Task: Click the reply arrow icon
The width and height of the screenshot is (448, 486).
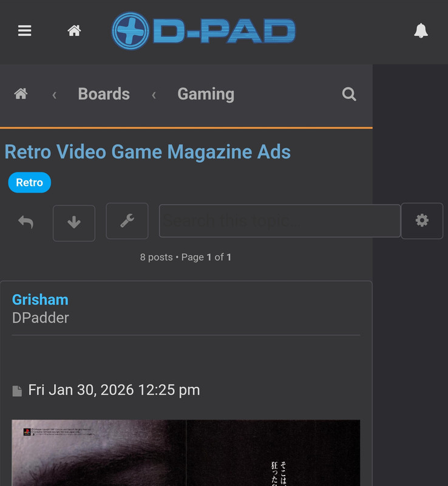Action: coord(25,222)
